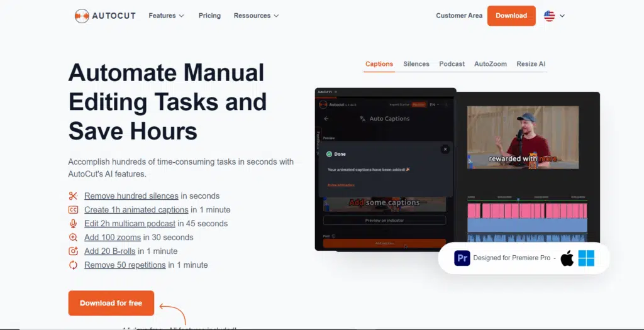Click the video preview thumbnail with captions
Screen dimensions: 644x330
[523, 138]
